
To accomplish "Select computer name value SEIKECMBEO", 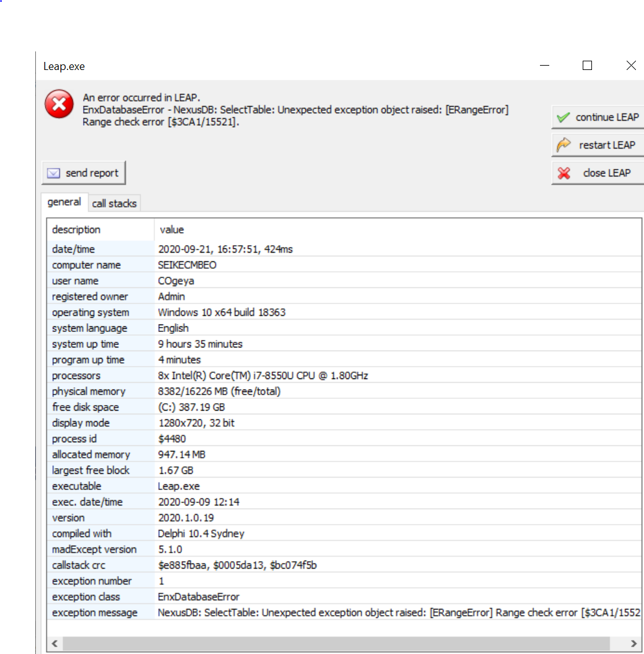I will coord(187,265).
